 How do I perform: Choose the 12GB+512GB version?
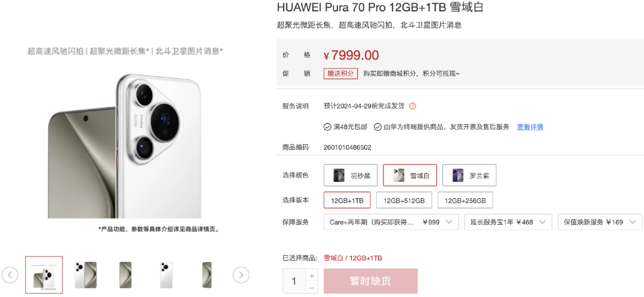[x=404, y=200]
